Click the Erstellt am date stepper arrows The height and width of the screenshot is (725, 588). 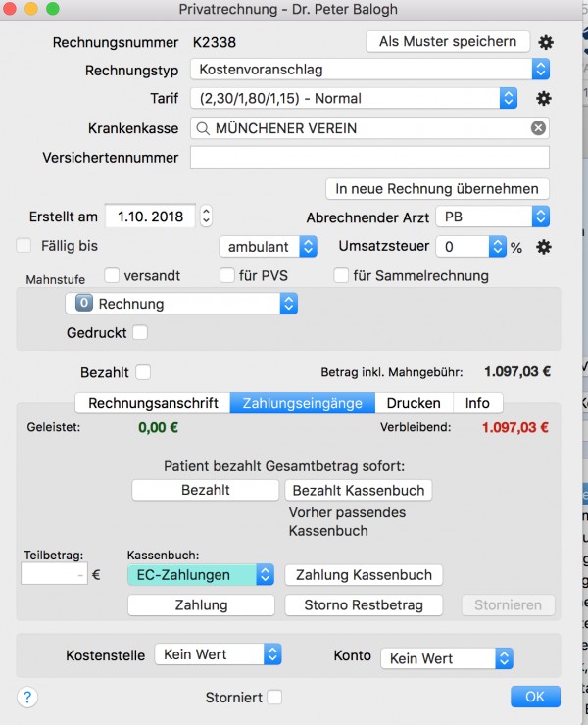pyautogui.click(x=207, y=216)
